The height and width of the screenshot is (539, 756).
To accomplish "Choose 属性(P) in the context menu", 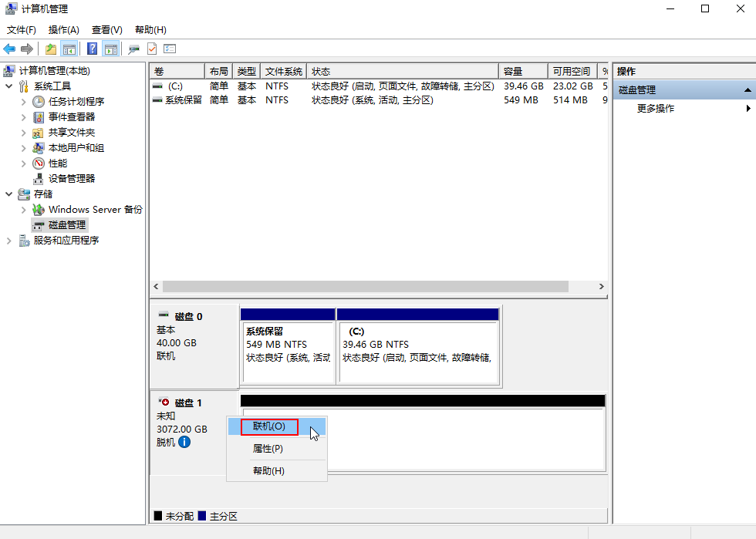I will [x=277, y=449].
